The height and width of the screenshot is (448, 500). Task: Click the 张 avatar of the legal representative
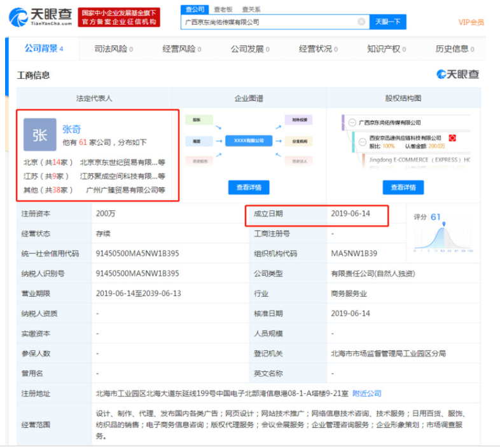click(x=39, y=135)
